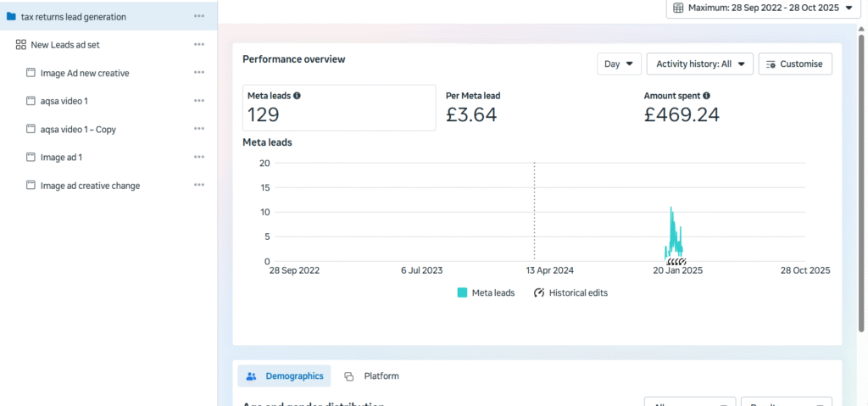The height and width of the screenshot is (406, 868).
Task: Open options menu for tax returns lead generation
Action: pyautogui.click(x=198, y=16)
